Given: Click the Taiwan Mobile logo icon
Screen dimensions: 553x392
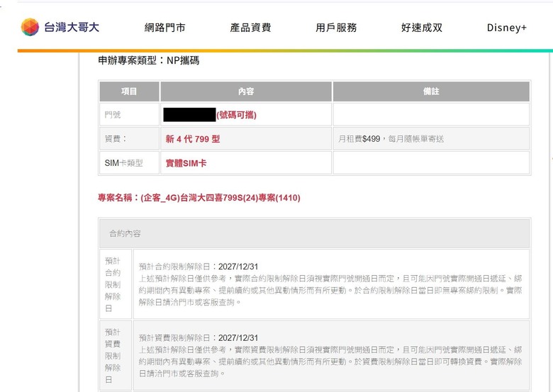Looking at the screenshot, I should [30, 27].
